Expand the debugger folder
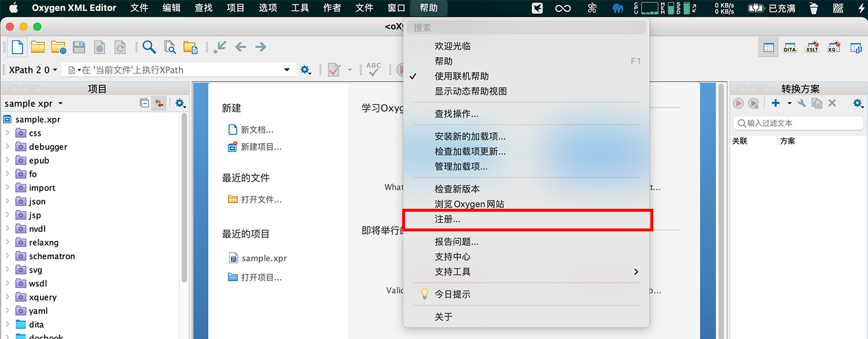Screen dimensions: 868x339 pyautogui.click(x=8, y=146)
